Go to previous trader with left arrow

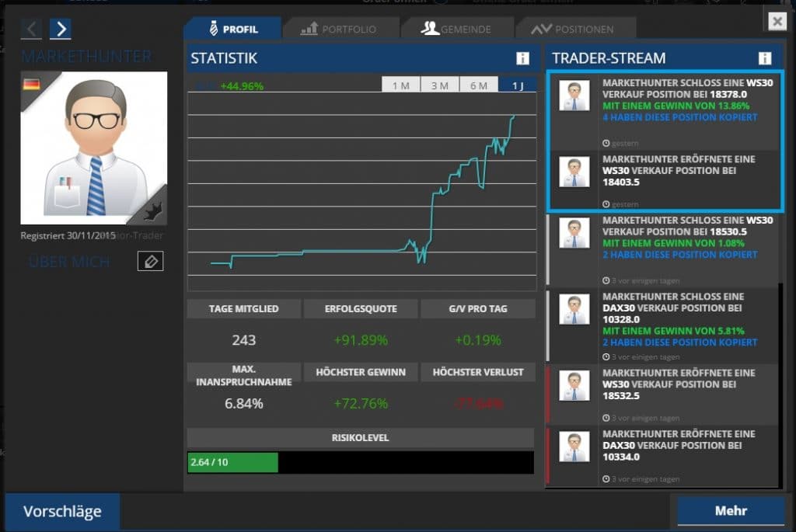pos(31,30)
